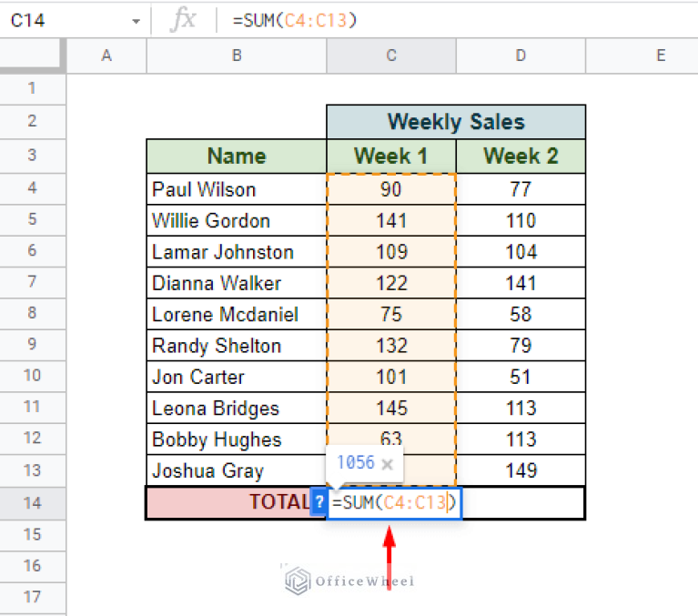698x616 pixels.
Task: Select the Weekly Sales merged header cell
Action: 455,122
